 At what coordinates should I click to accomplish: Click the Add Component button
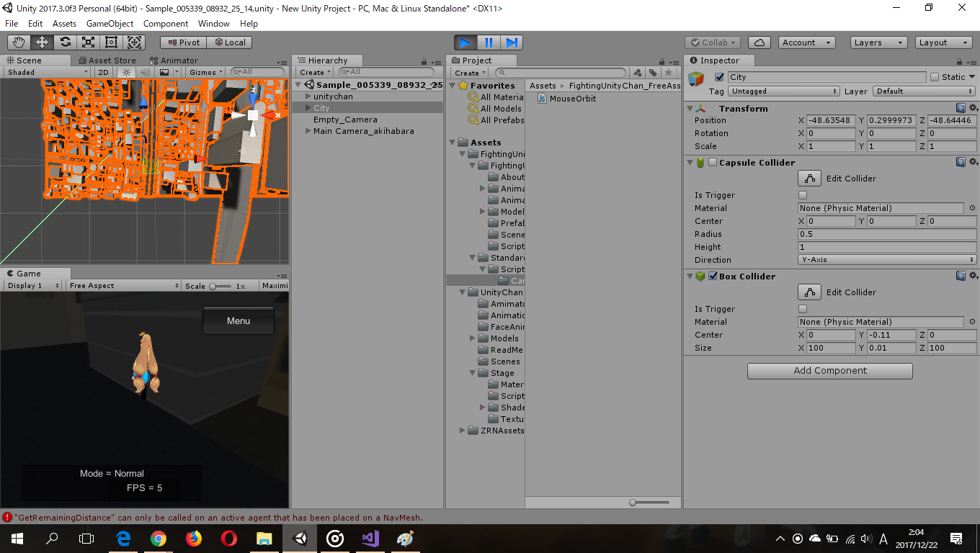tap(829, 371)
